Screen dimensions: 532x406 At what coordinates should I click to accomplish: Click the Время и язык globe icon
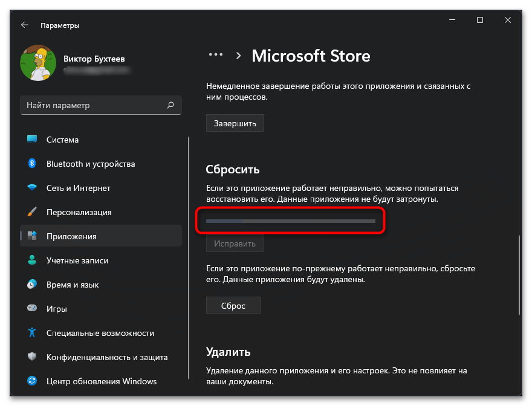pyautogui.click(x=33, y=285)
